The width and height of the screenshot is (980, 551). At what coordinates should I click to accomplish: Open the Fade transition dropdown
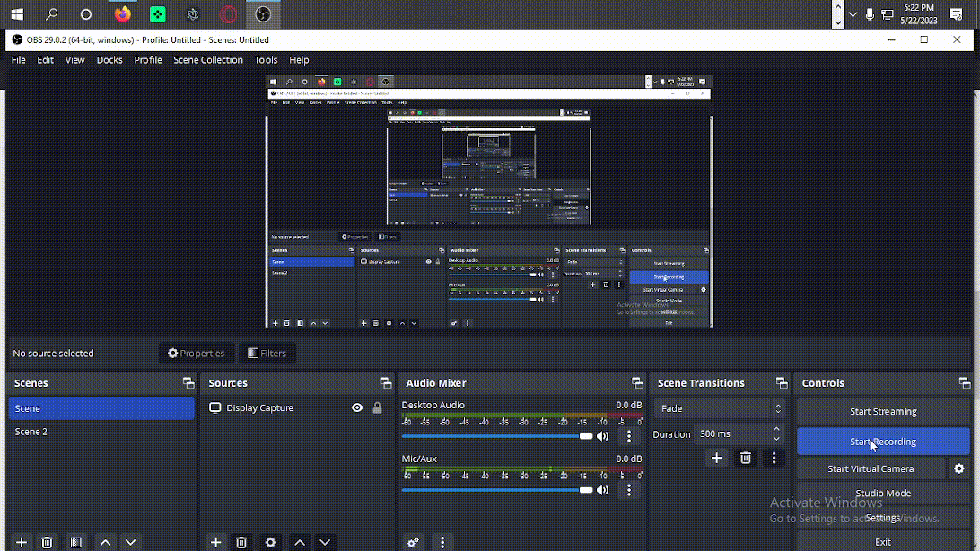click(720, 408)
